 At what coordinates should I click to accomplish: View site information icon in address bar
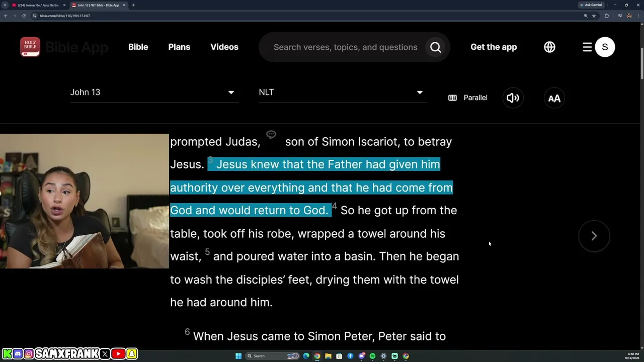click(35, 16)
